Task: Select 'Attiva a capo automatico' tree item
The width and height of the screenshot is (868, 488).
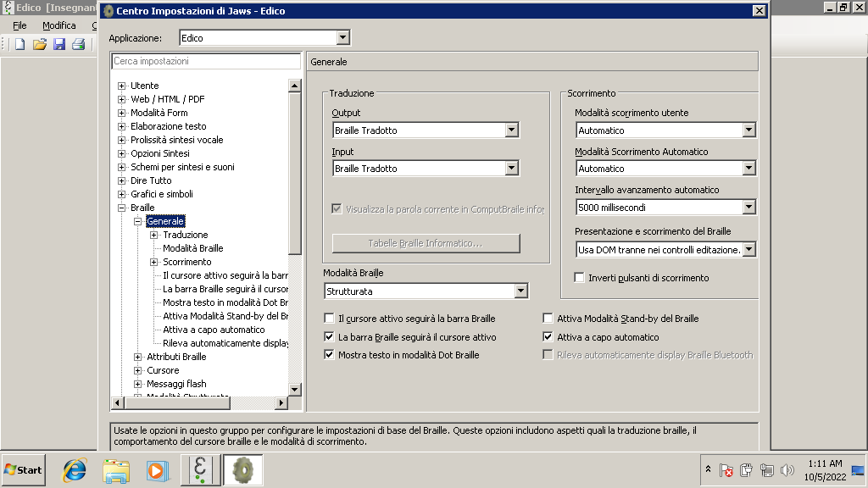Action: (214, 330)
